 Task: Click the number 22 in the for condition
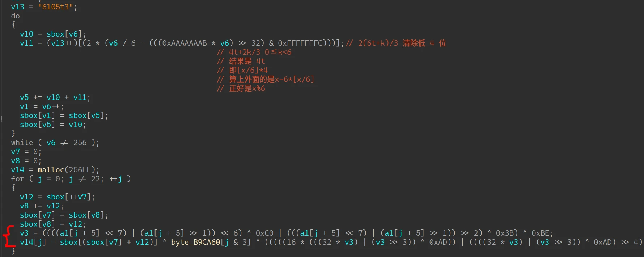pos(95,179)
